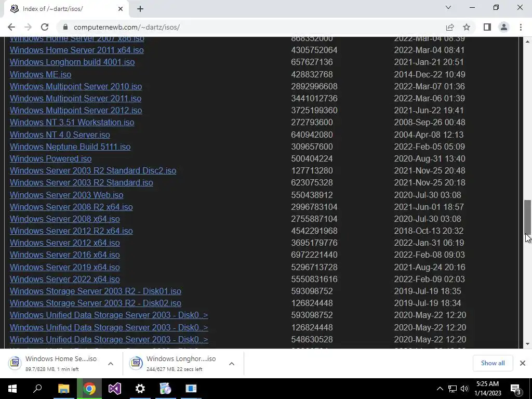532x399 pixels.
Task: Switch to Chrome in taskbar
Action: [89, 389]
